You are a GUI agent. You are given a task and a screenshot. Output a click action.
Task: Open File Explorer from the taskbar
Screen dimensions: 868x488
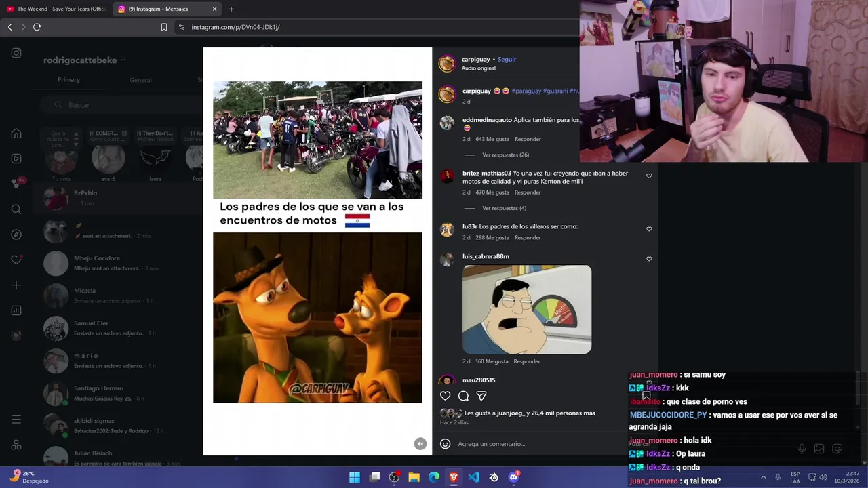414,477
